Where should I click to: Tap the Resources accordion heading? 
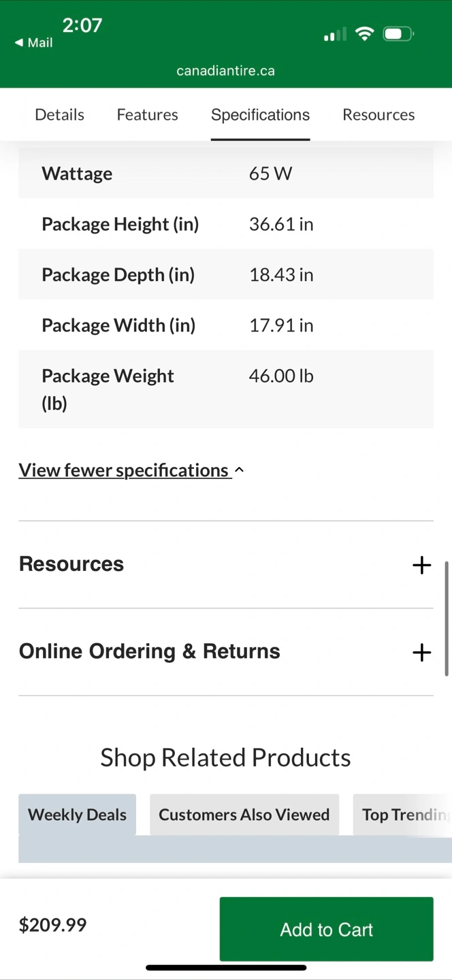(71, 564)
